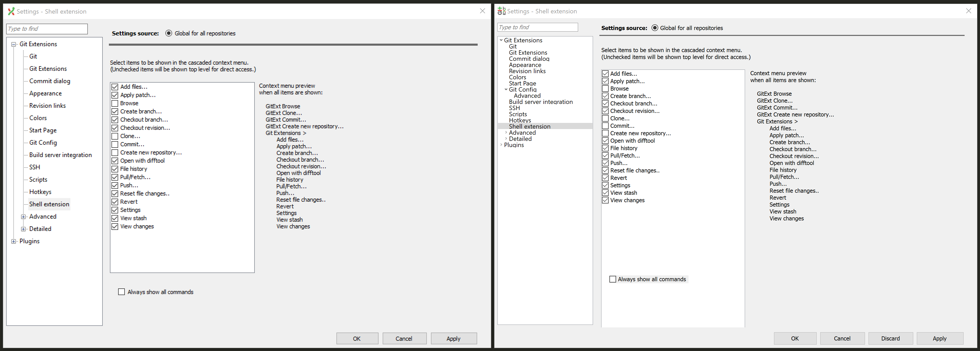Check "Always show all commands" in left window
Image resolution: width=980 pixels, height=351 pixels.
(x=121, y=292)
